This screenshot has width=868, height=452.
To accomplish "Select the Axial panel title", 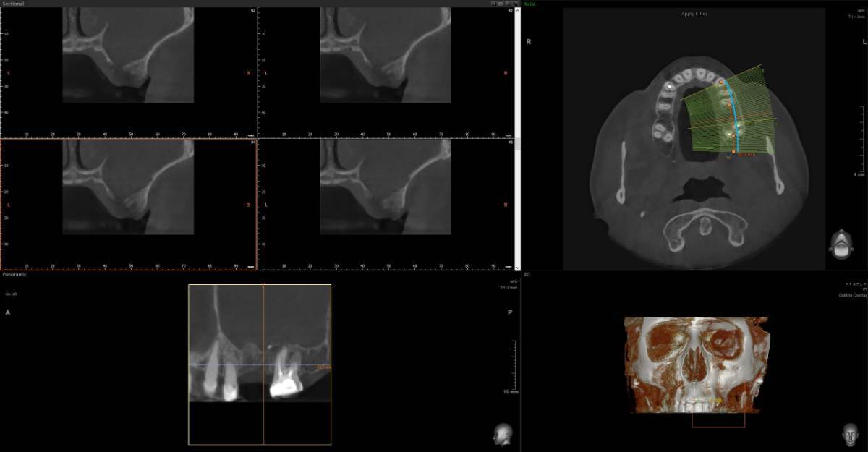I will pyautogui.click(x=529, y=4).
